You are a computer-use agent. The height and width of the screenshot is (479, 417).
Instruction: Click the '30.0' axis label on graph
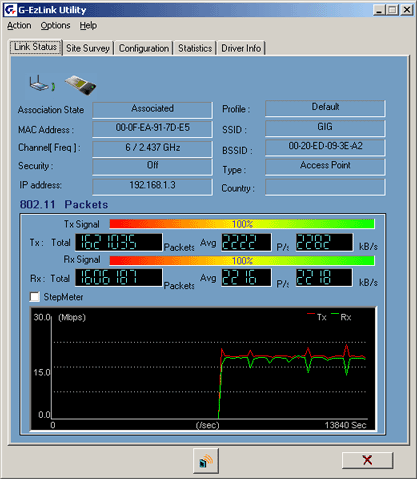coord(42,317)
